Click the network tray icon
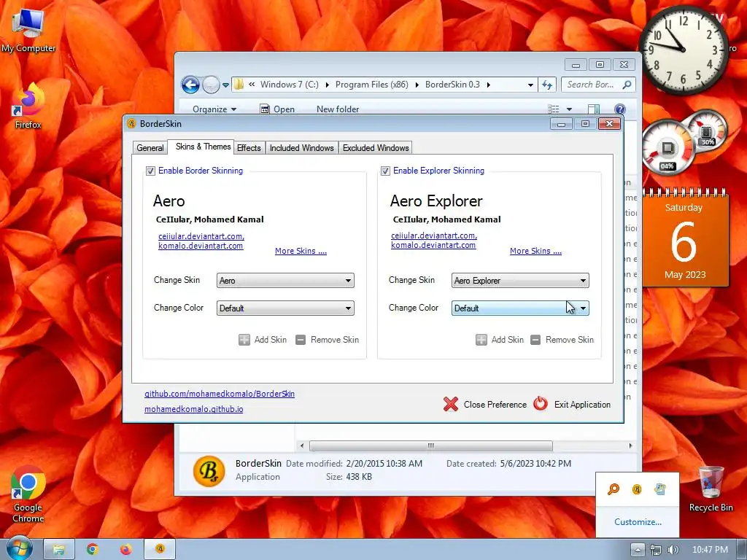 (x=656, y=550)
